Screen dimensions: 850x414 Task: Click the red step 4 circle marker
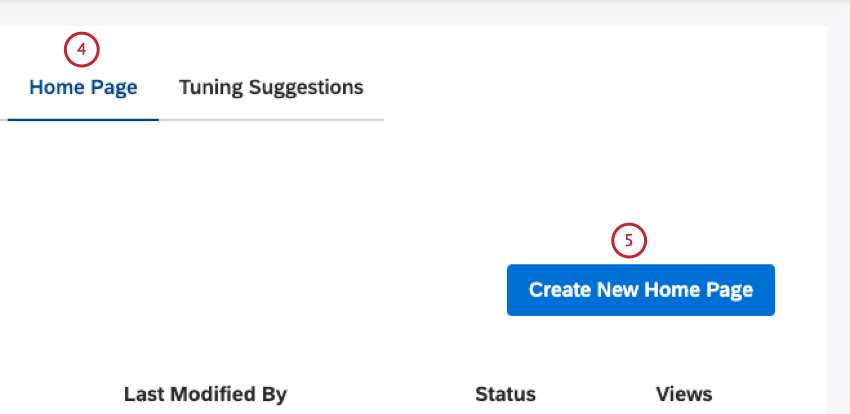coord(82,50)
